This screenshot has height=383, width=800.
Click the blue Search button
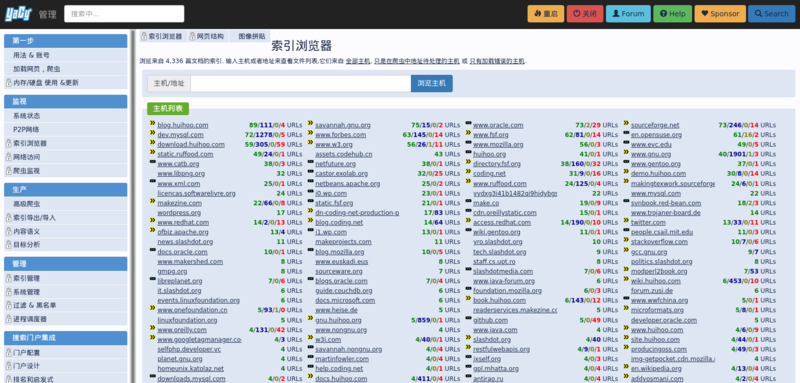(771, 14)
